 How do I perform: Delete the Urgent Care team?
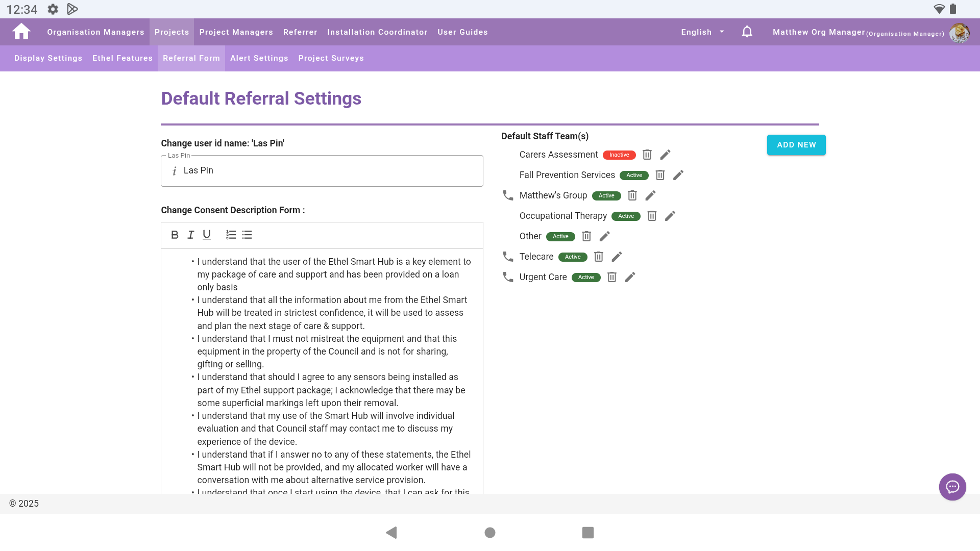pos(612,277)
